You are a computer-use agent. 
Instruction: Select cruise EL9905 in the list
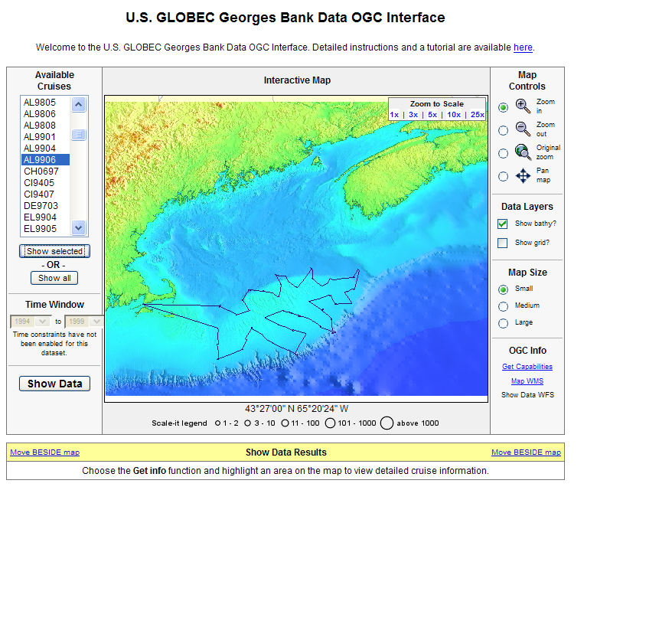tap(45, 229)
